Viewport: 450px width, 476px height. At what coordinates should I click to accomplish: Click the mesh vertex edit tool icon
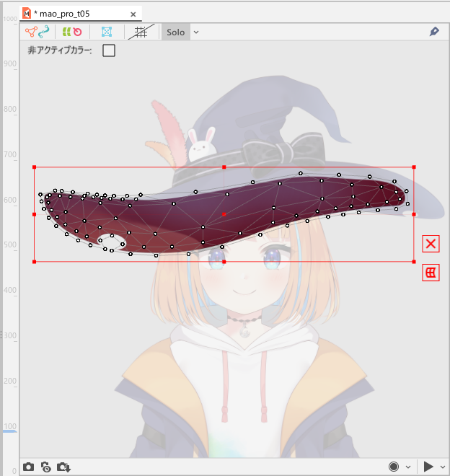click(x=31, y=32)
